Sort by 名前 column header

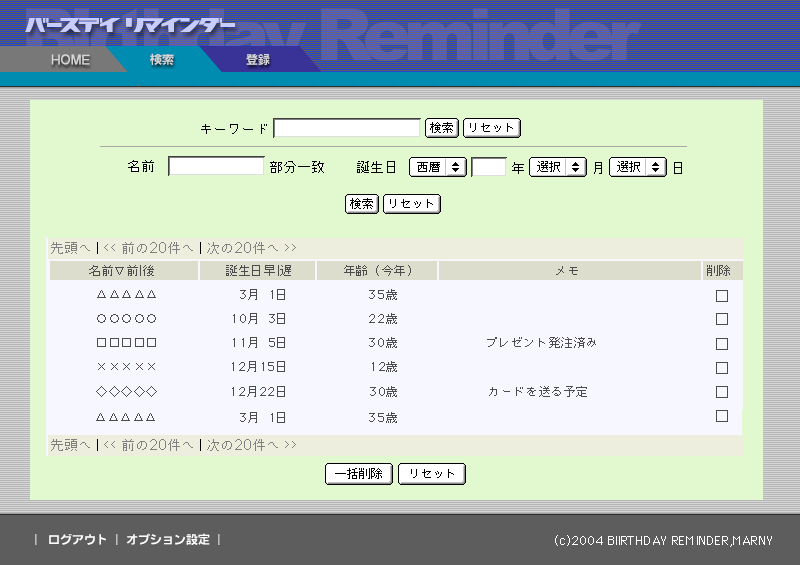coord(121,271)
